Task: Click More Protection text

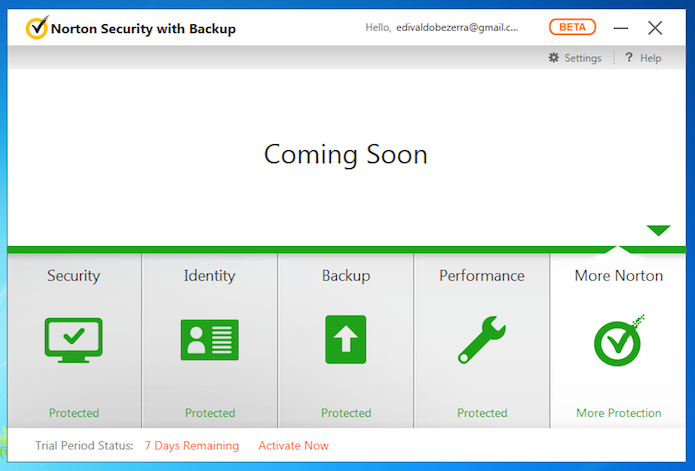Action: (619, 413)
